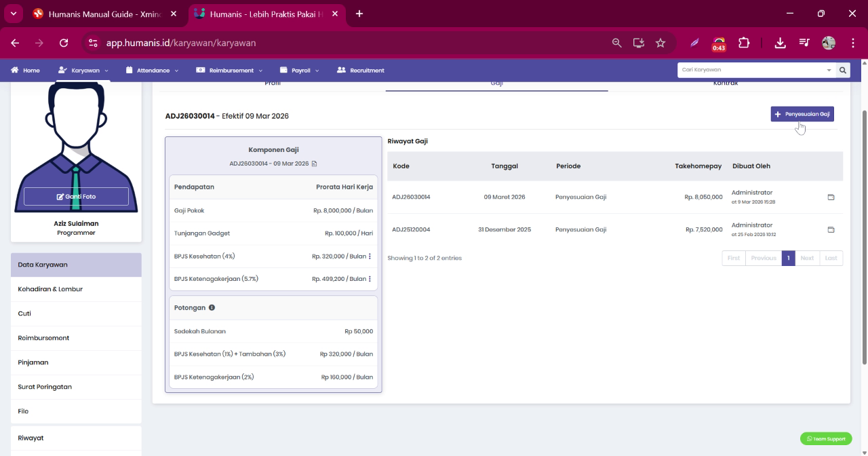Image resolution: width=868 pixels, height=456 pixels.
Task: Open the media control icon in the toolbar
Action: [x=804, y=43]
